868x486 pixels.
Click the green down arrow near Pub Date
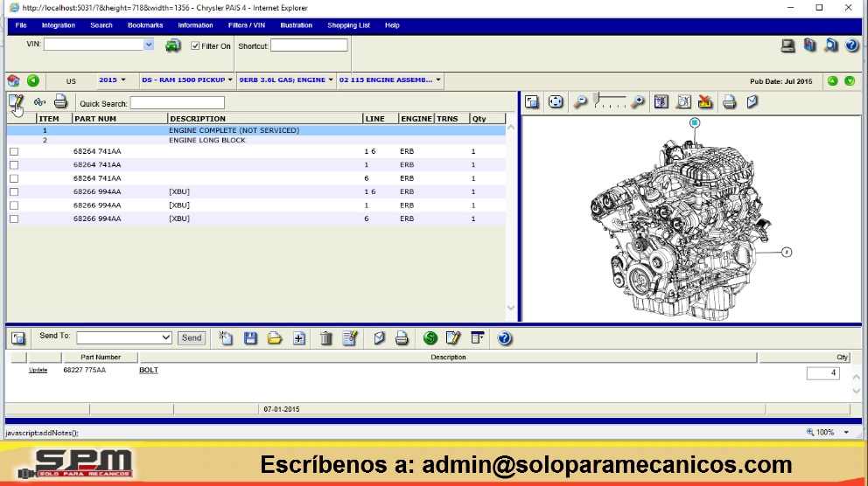[850, 80]
